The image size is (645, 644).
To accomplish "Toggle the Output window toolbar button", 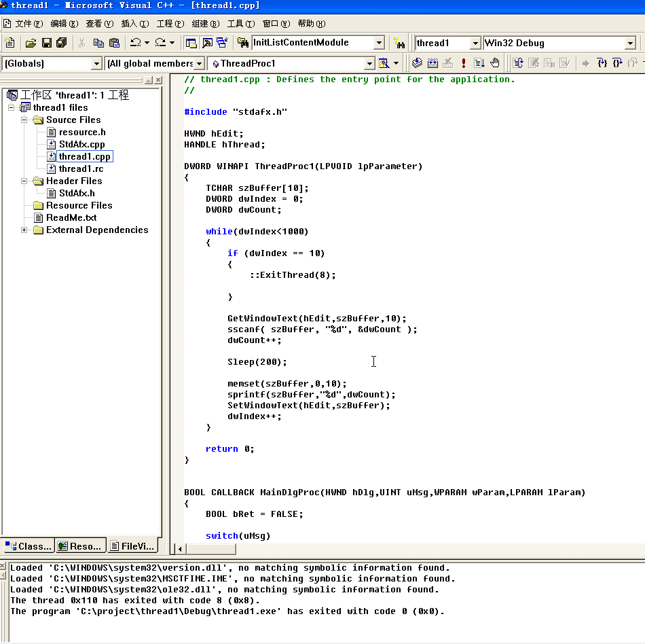I will [207, 43].
